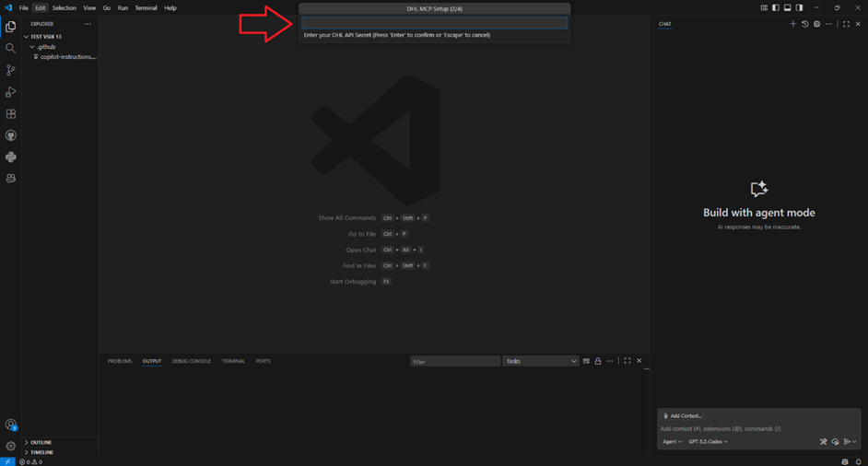Start a new chat with plus icon

792,24
